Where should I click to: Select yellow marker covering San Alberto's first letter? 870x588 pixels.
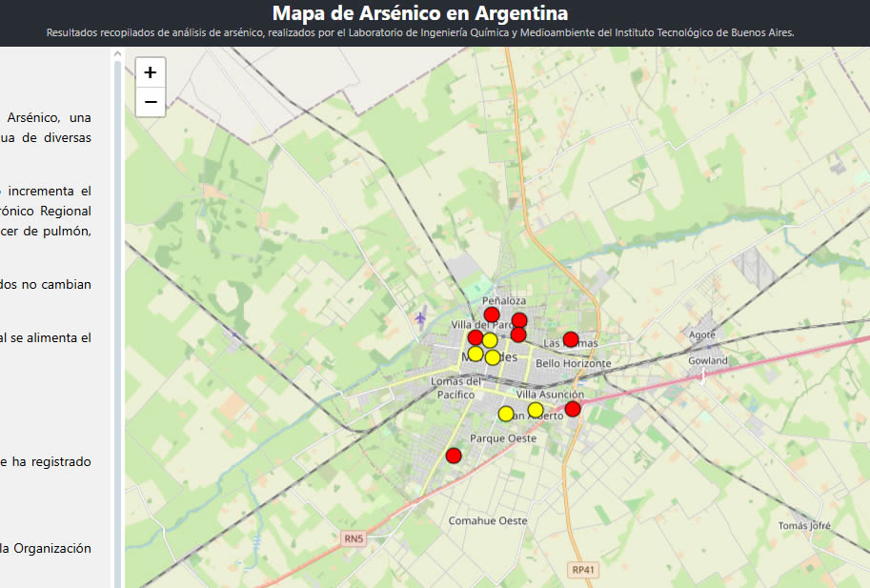506,414
